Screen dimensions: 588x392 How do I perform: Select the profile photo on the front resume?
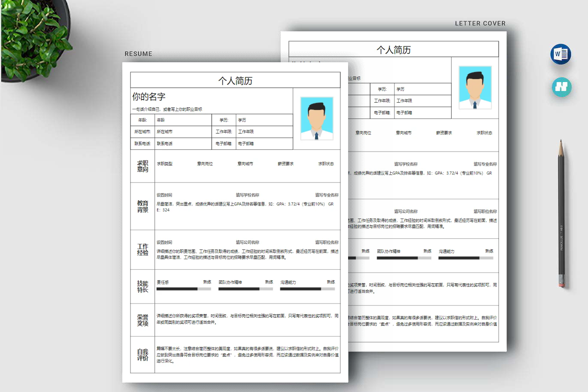pos(317,119)
